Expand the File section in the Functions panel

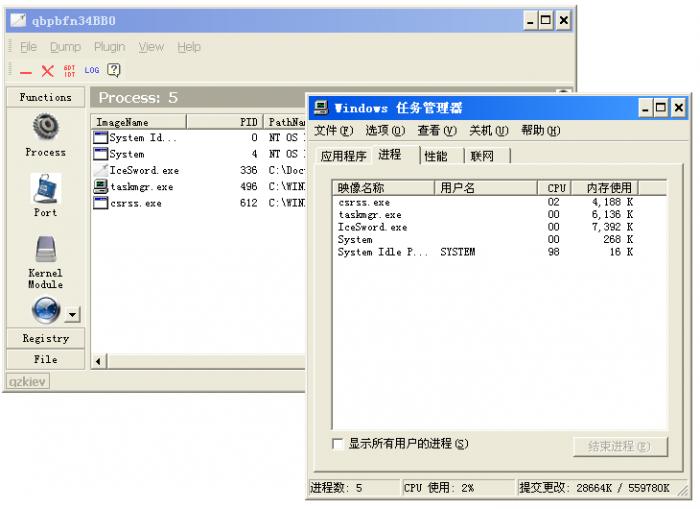(x=45, y=359)
